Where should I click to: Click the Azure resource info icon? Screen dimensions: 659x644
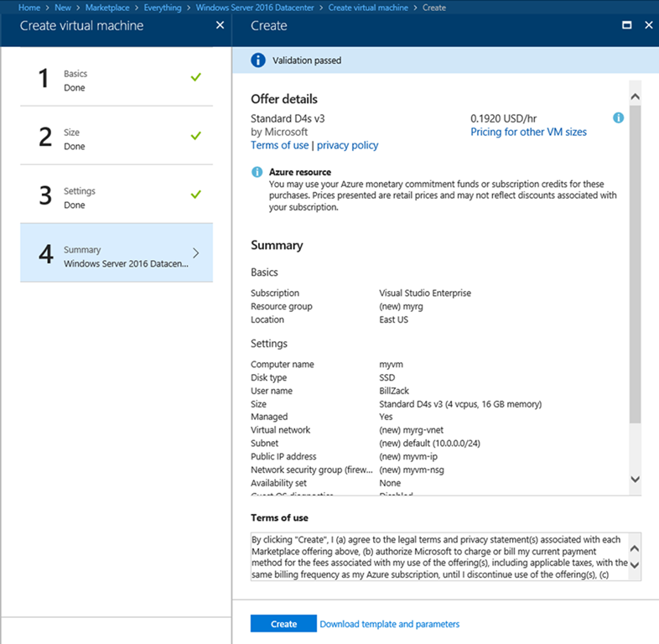257,172
